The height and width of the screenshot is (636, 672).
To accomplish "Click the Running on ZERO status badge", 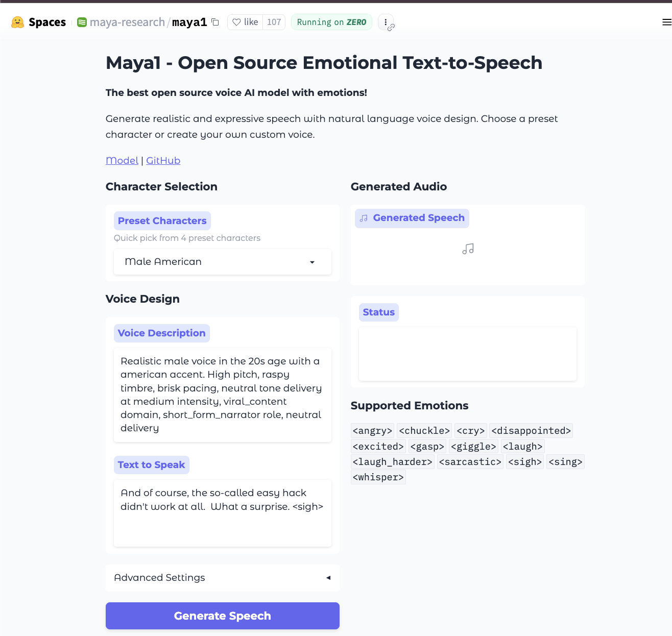I will coord(331,22).
